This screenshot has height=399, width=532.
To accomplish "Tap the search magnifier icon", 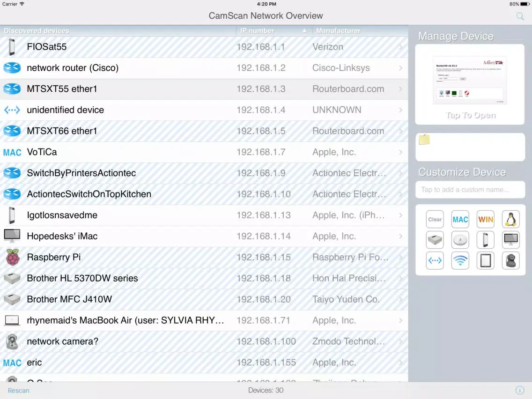I will (x=520, y=16).
